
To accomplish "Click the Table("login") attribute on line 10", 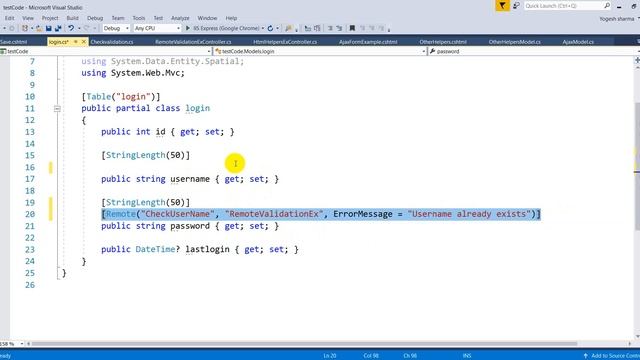I will coord(121,97).
